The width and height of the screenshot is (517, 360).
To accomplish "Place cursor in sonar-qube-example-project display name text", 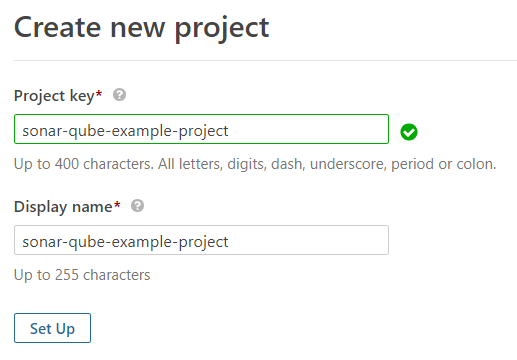I will point(125,242).
